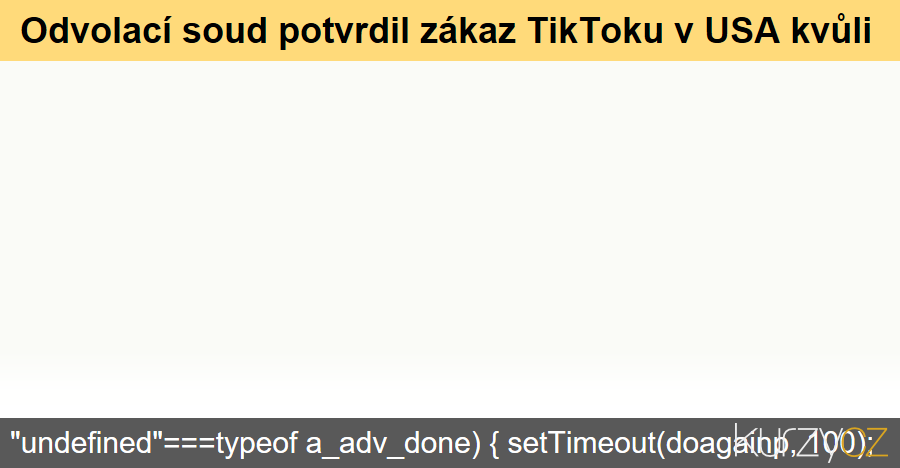Click the empty white content area
Viewport: 900px width, 468px height.
[x=450, y=240]
